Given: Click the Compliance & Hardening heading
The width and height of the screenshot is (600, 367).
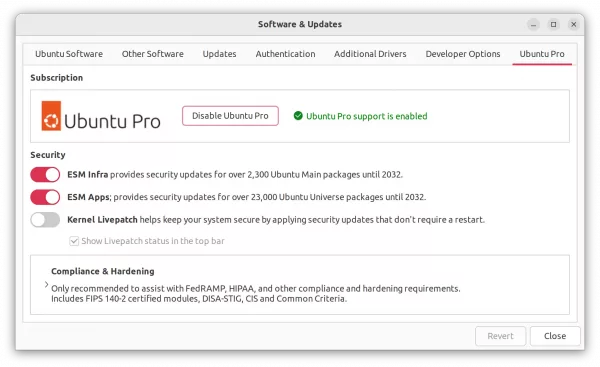Looking at the screenshot, I should click(103, 271).
